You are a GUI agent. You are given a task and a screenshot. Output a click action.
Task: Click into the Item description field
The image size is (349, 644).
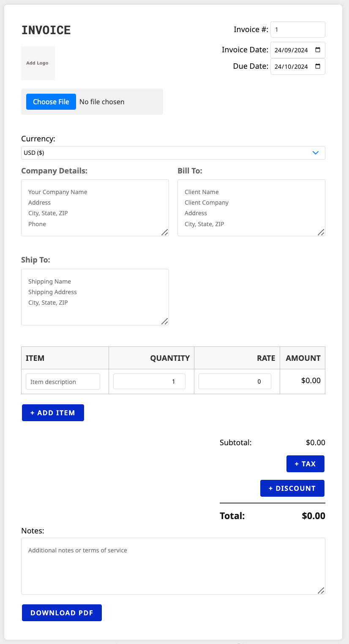coord(63,382)
